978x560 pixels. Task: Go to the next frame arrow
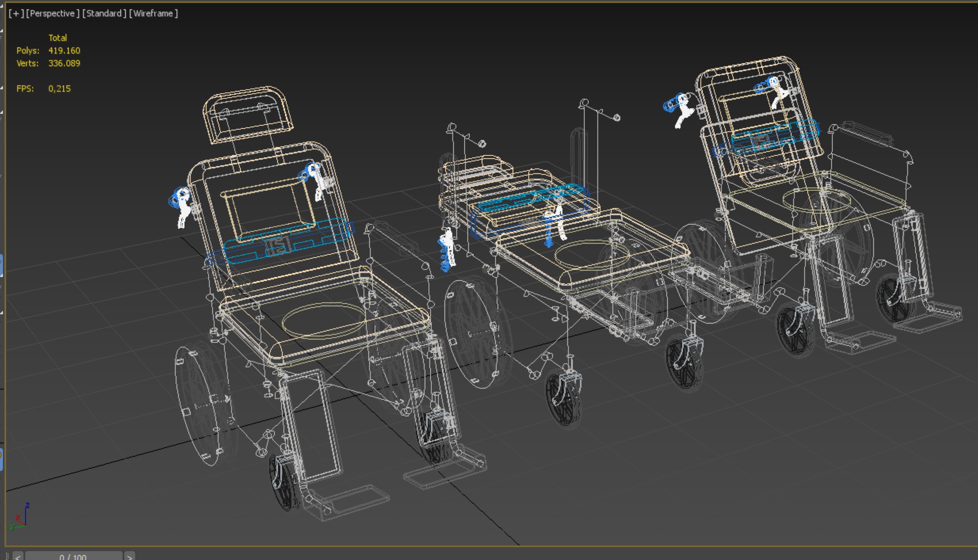pos(130,556)
